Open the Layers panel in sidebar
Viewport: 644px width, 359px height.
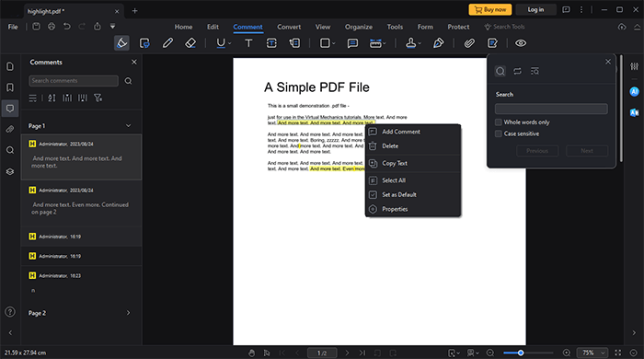(10, 172)
